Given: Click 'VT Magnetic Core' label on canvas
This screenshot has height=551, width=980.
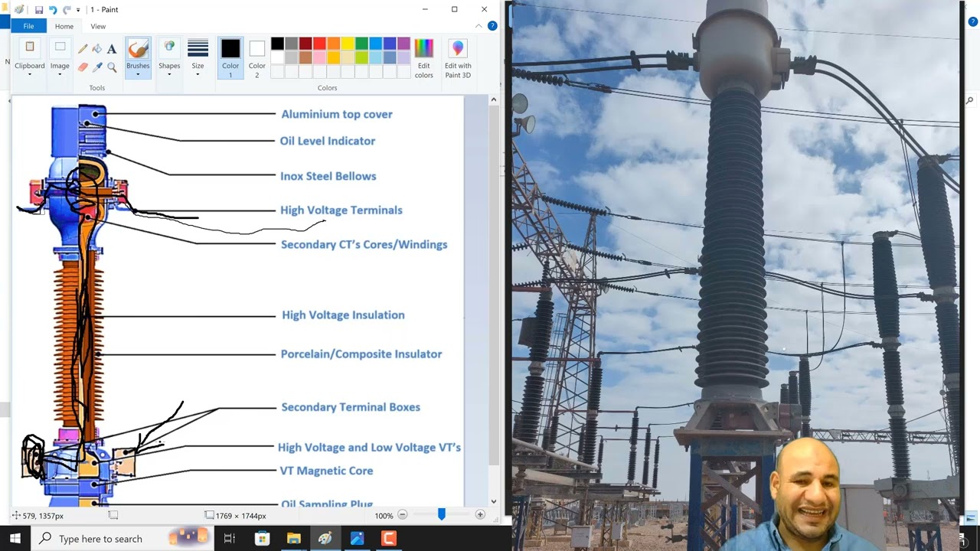Looking at the screenshot, I should [x=327, y=471].
